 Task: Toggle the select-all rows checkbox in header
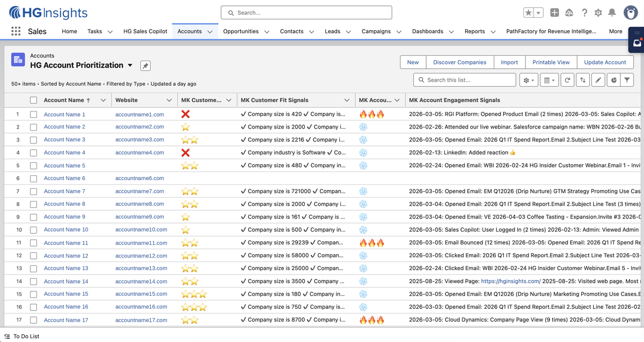click(x=34, y=100)
